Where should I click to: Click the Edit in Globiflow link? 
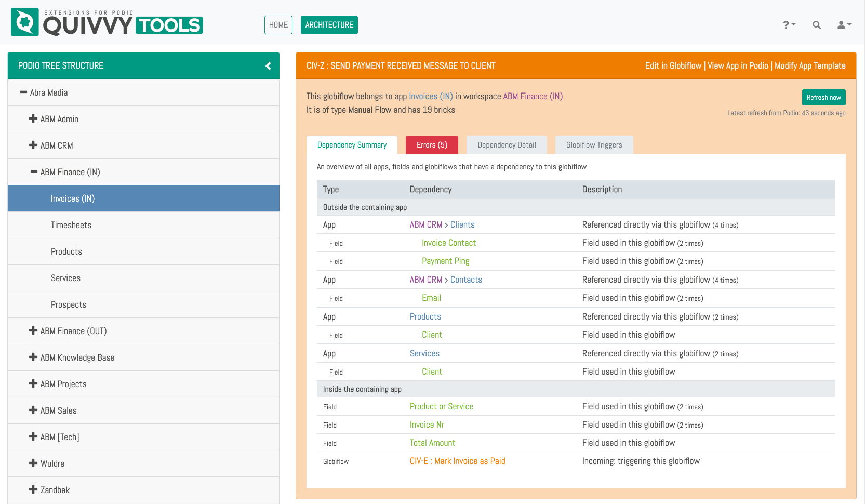click(673, 66)
